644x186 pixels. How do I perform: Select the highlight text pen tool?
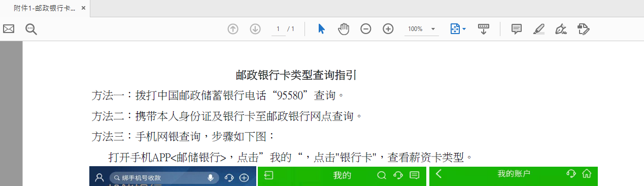click(x=539, y=29)
